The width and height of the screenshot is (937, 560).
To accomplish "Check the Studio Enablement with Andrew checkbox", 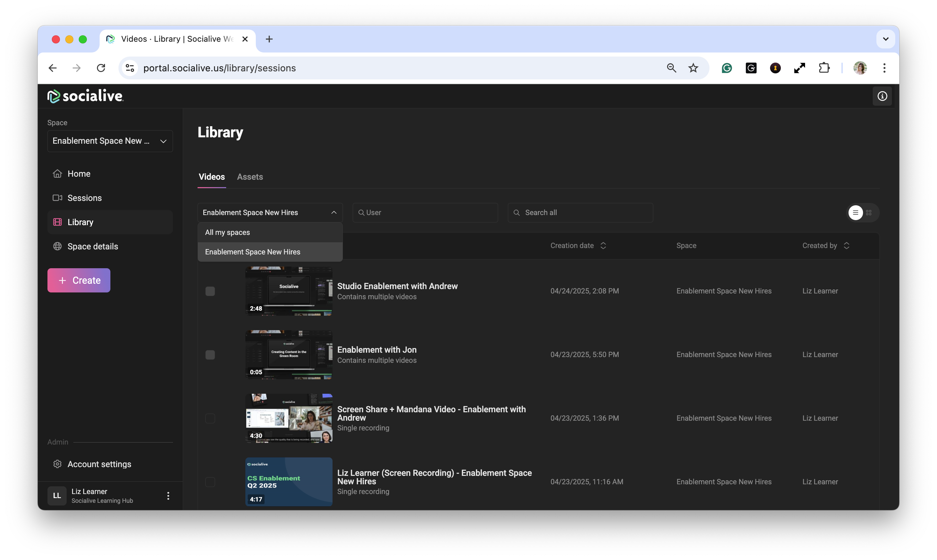I will coord(210,291).
